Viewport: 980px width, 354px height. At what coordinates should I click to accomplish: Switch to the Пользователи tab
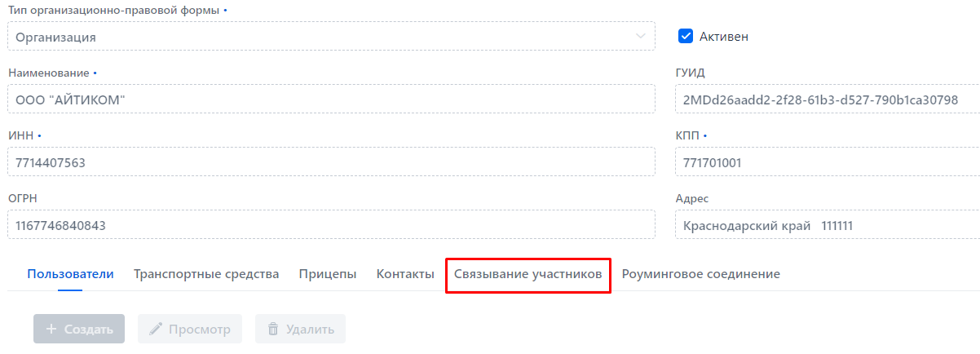coord(70,274)
